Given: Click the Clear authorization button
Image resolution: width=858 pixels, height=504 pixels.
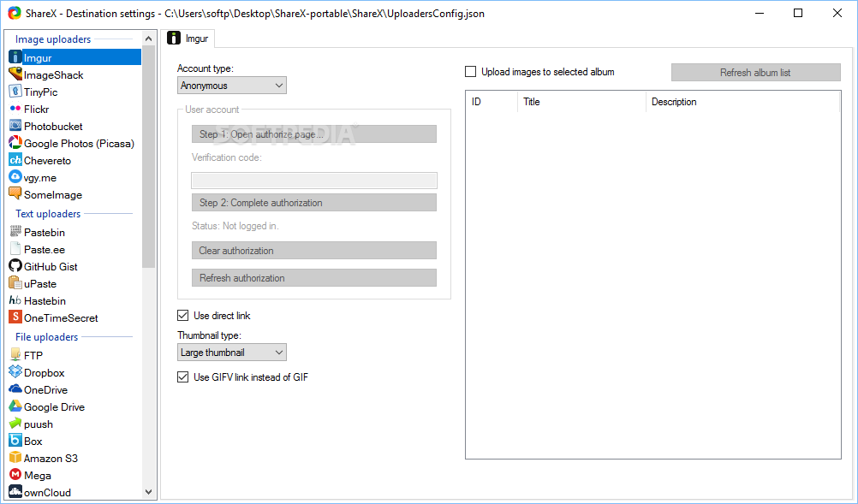Looking at the screenshot, I should pyautogui.click(x=314, y=251).
